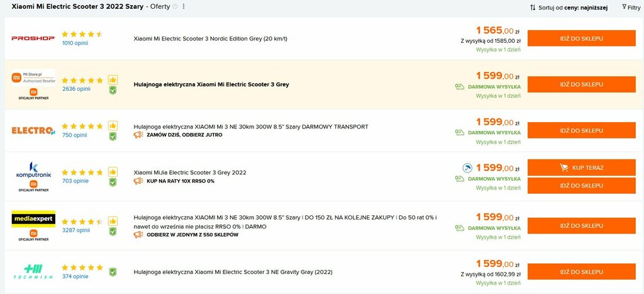
Task: Click megaphone icon beside ODBIERZ W JEDNYM Z 550
Action: pyautogui.click(x=138, y=235)
